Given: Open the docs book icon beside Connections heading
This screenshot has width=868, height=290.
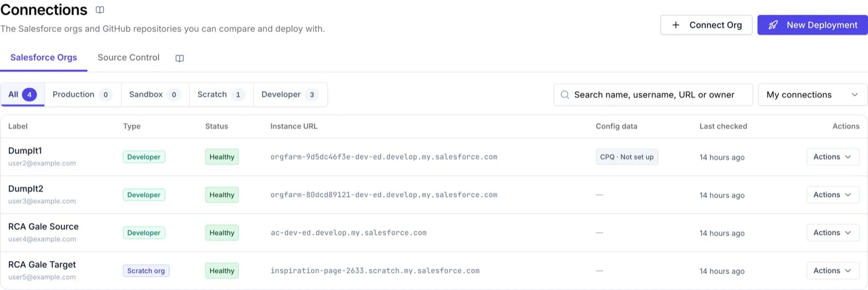Looking at the screenshot, I should (x=100, y=10).
